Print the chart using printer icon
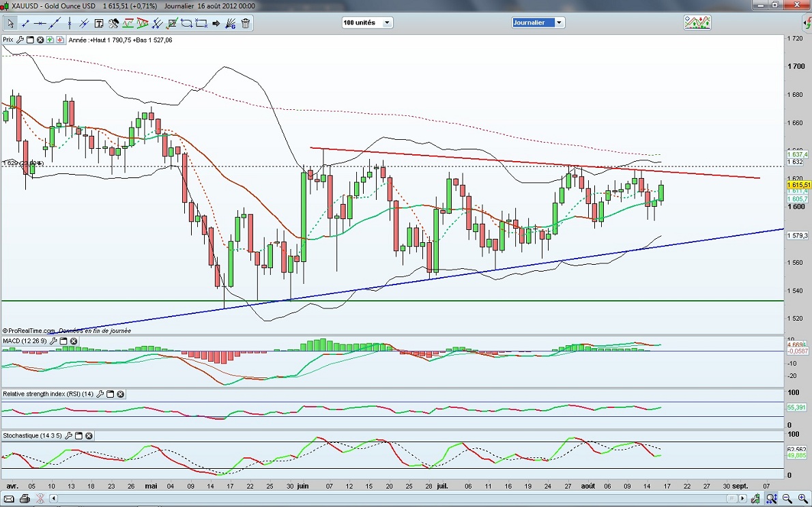 coord(25,499)
